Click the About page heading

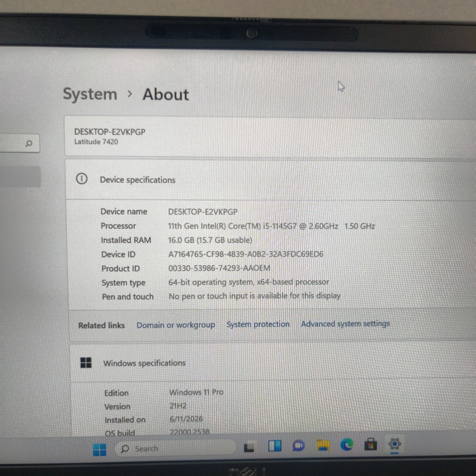[x=166, y=95]
